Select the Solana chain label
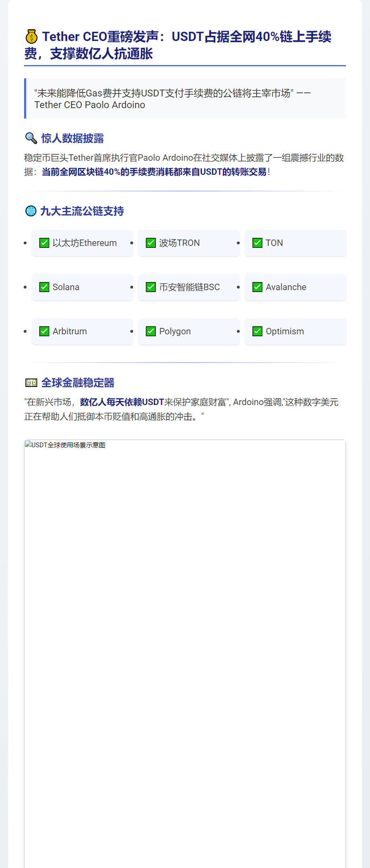Image resolution: width=370 pixels, height=868 pixels. coord(66,287)
